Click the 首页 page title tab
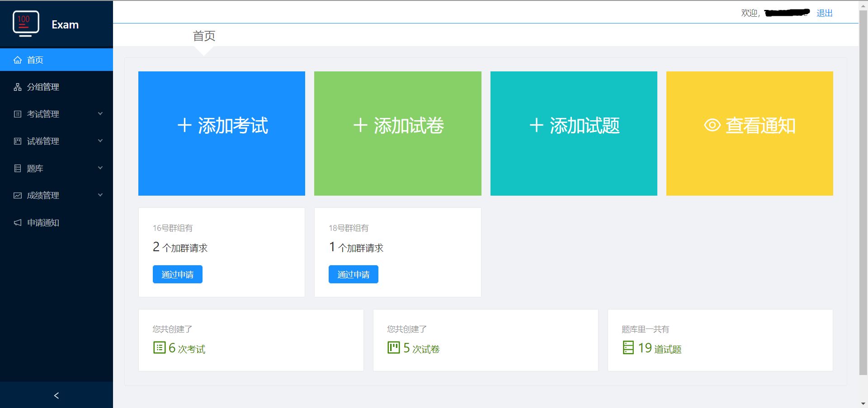 pyautogui.click(x=204, y=36)
